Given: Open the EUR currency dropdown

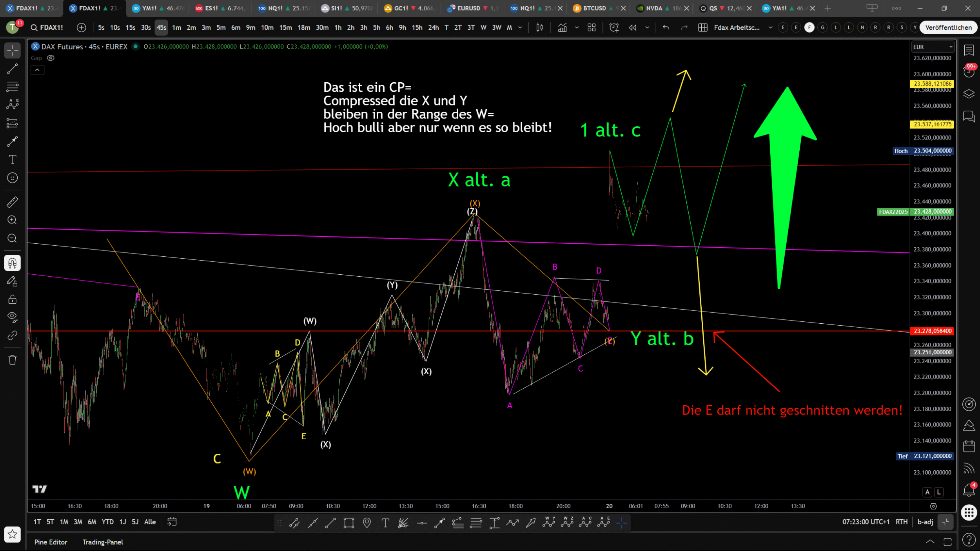Looking at the screenshot, I should point(932,47).
